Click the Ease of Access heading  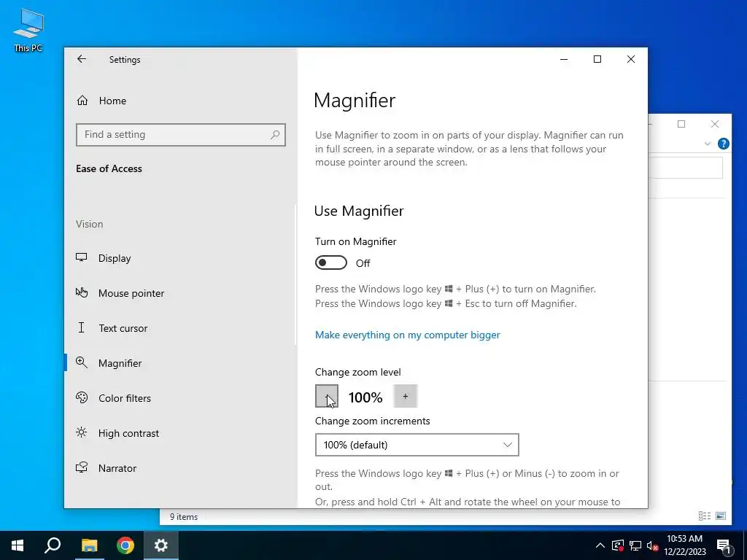(x=109, y=168)
